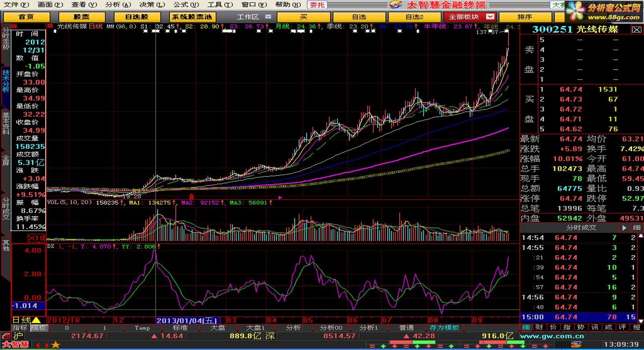Click the envelope icon next to 工作区
The image size is (644, 350).
[x=268, y=17]
